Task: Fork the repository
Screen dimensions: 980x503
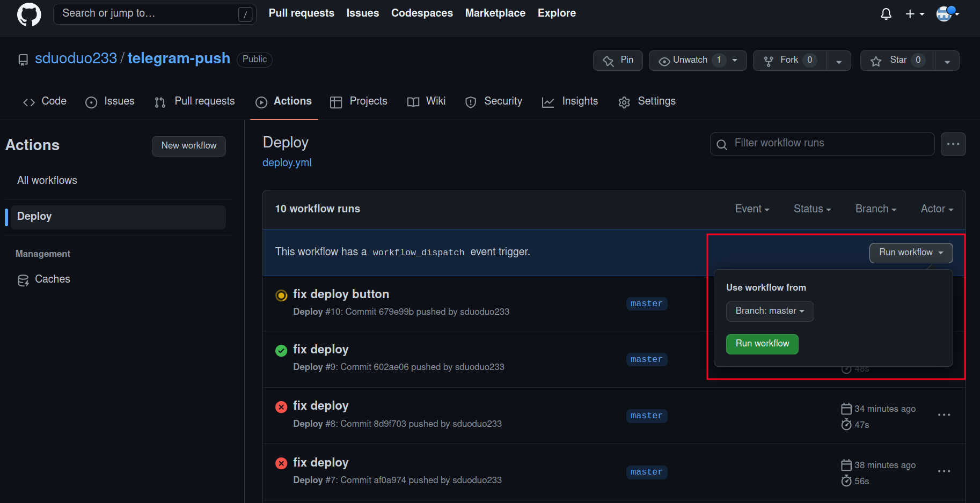Action: (x=789, y=61)
